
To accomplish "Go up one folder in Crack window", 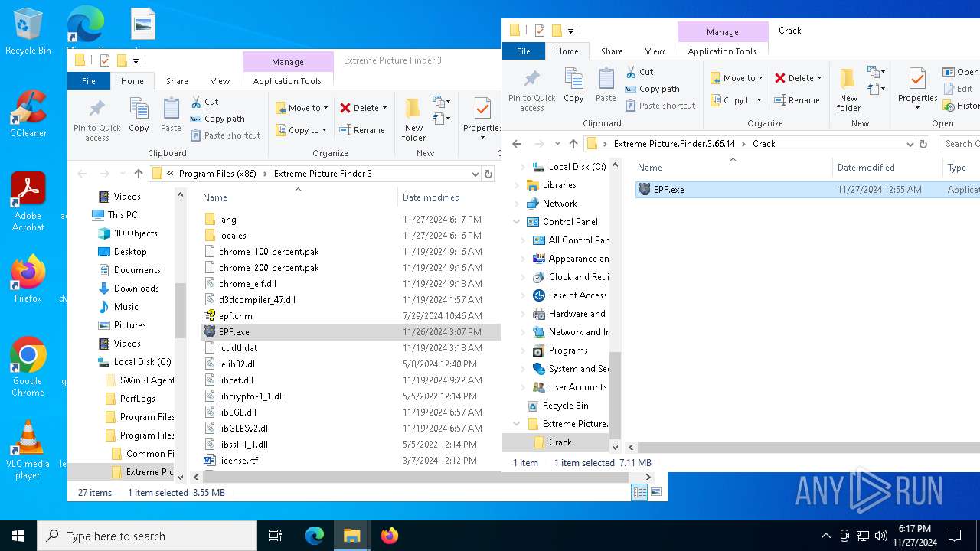I will (573, 144).
